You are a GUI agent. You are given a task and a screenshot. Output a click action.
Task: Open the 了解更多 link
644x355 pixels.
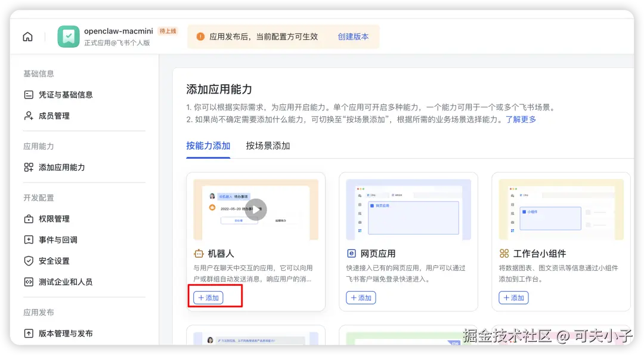521,119
